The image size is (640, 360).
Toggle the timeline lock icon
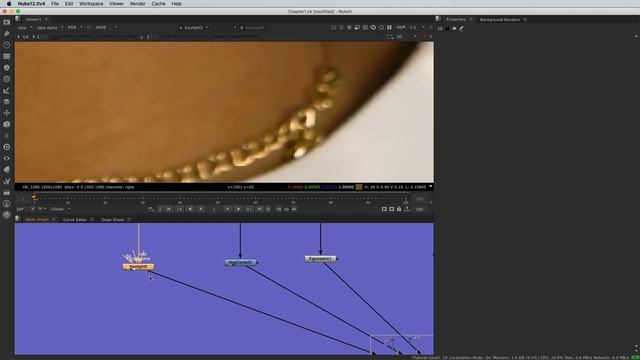tap(399, 209)
